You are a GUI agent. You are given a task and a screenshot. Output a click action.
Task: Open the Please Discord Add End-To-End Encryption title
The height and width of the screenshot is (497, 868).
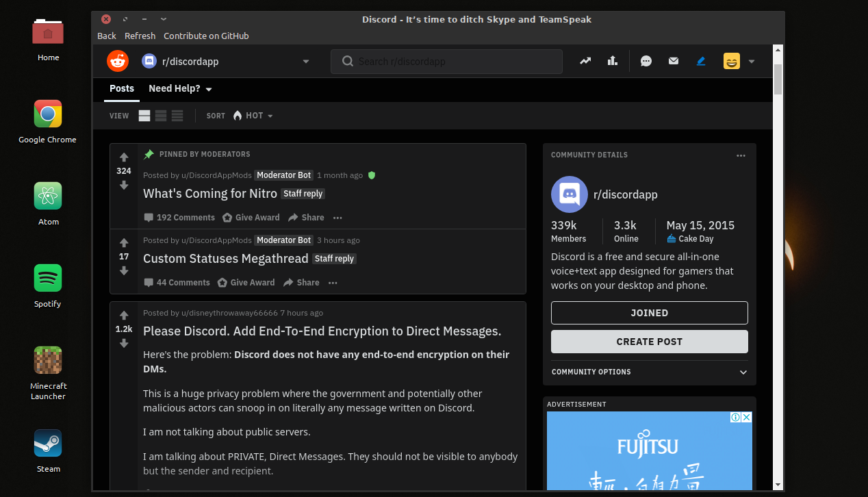click(322, 331)
